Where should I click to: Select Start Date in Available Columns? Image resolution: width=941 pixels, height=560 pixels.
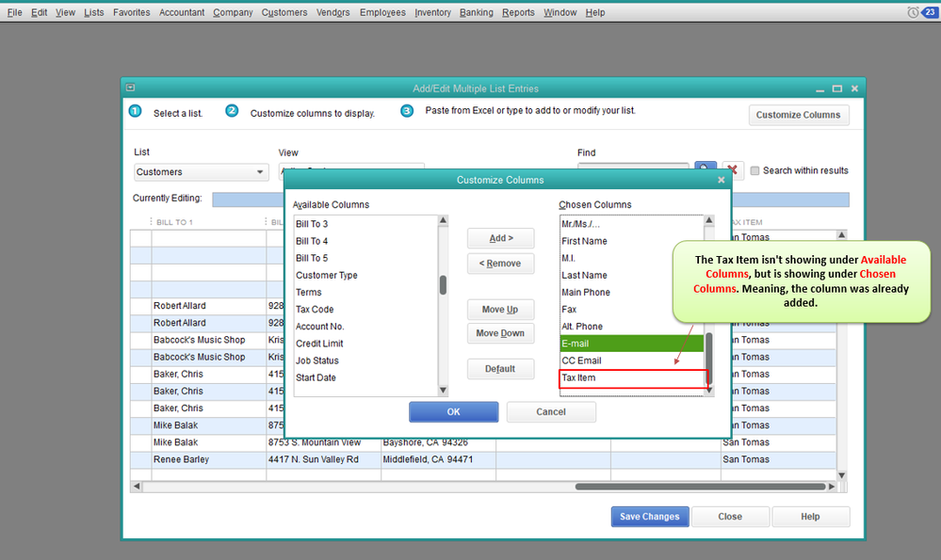(x=366, y=377)
